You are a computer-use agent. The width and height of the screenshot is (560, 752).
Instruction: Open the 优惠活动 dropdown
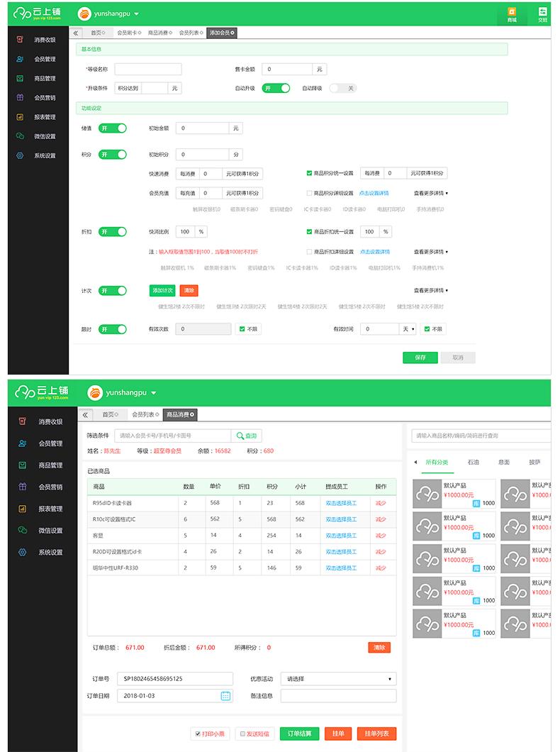coord(338,679)
